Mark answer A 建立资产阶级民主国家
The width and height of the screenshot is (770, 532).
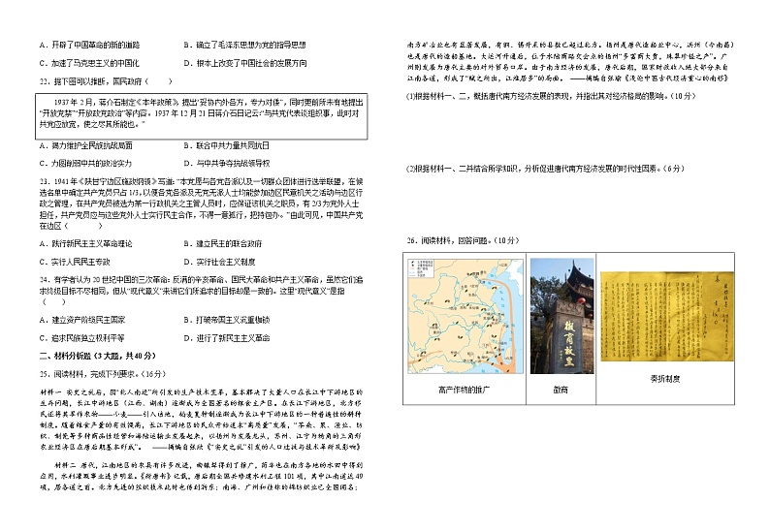pos(82,320)
